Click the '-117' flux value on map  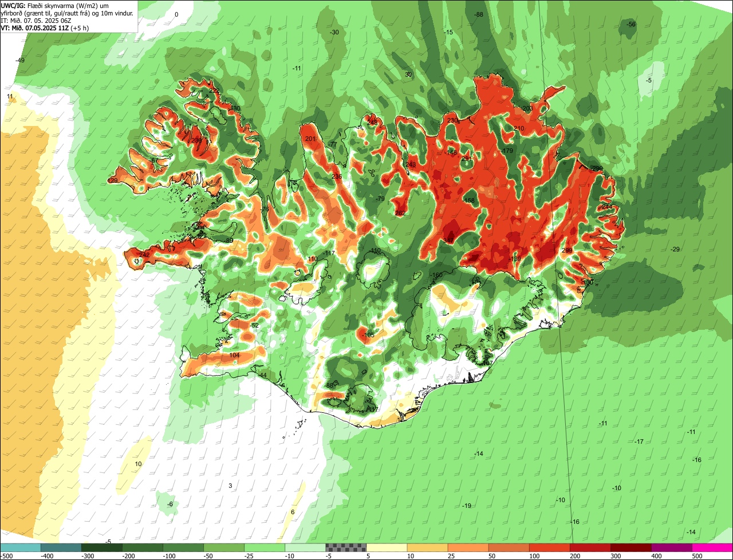[x=329, y=253]
